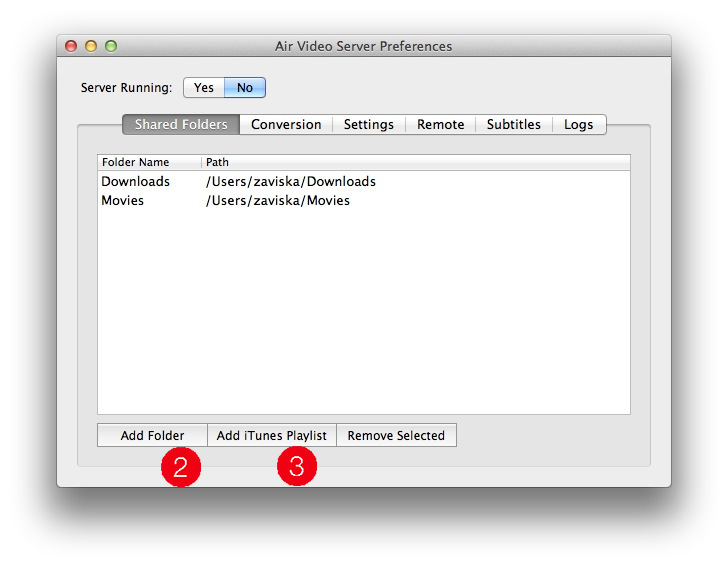Minimize the preferences window with yellow button

tap(91, 46)
